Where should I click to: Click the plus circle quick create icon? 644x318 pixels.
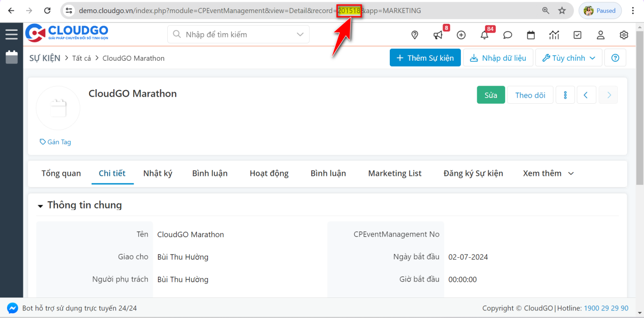(x=461, y=35)
